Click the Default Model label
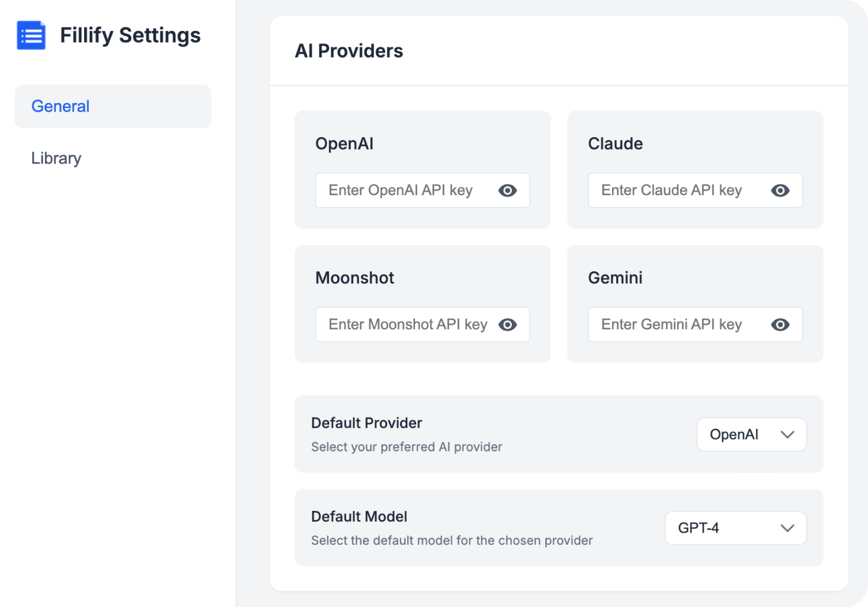Screen dimensions: 868x607 (359, 517)
